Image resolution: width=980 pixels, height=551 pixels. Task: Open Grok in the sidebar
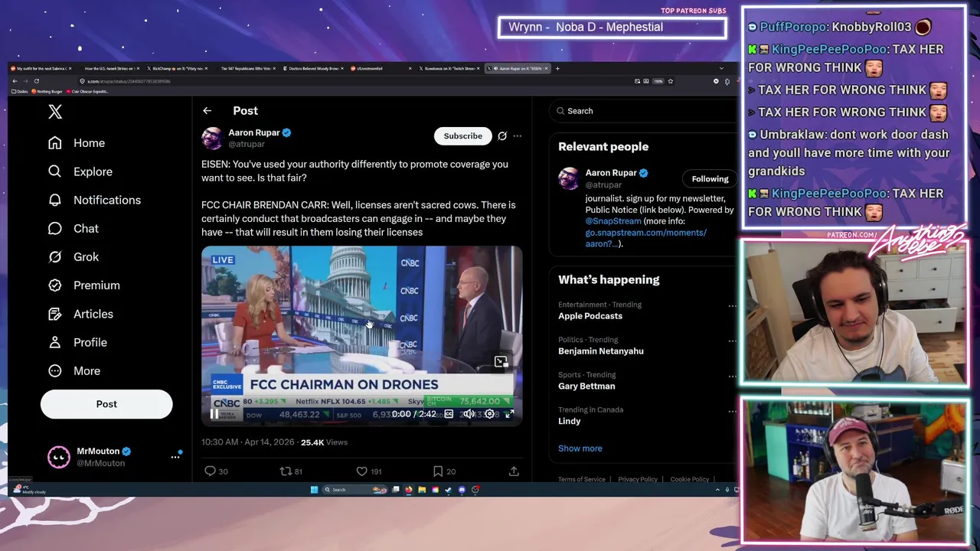point(73,256)
